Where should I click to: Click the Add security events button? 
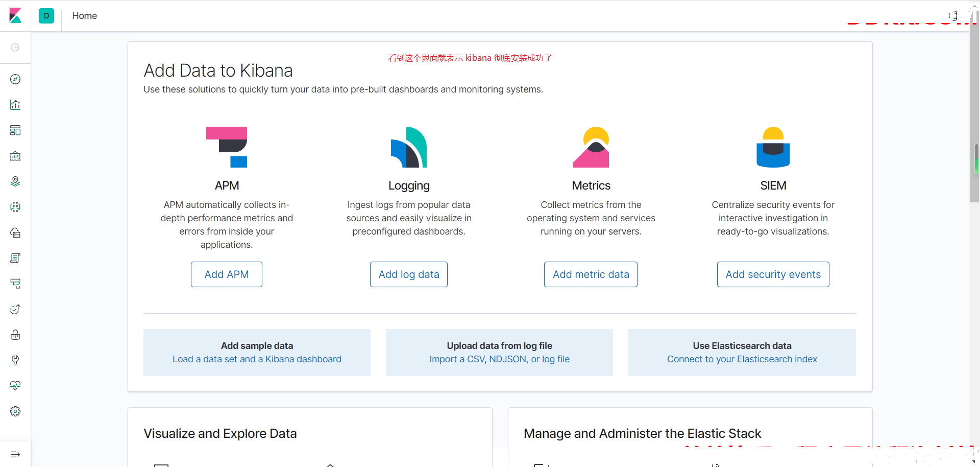(773, 274)
